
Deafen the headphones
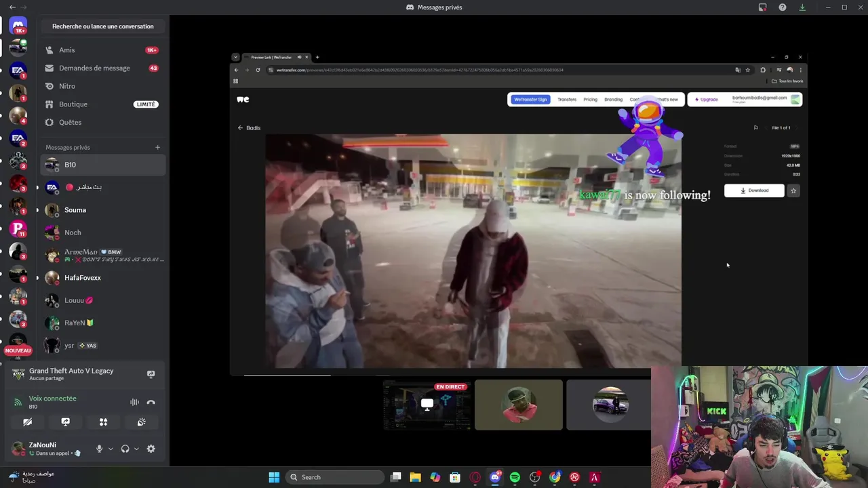(x=125, y=449)
